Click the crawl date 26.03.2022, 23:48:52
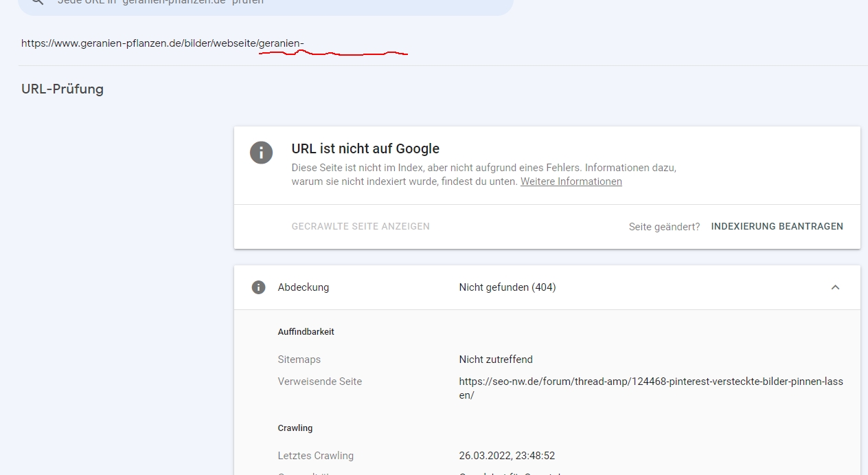This screenshot has height=475, width=868. [x=506, y=456]
